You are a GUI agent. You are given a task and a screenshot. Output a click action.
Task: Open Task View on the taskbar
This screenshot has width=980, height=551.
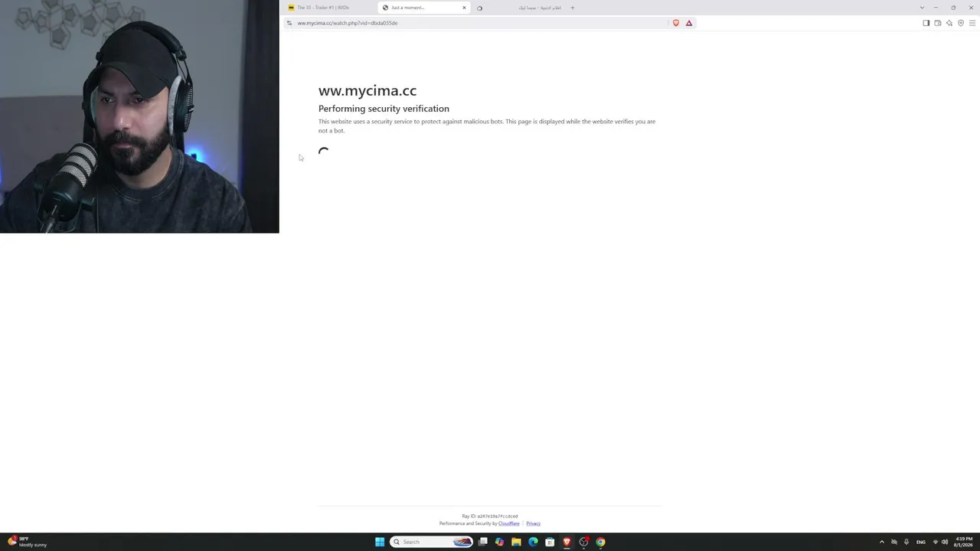point(483,542)
